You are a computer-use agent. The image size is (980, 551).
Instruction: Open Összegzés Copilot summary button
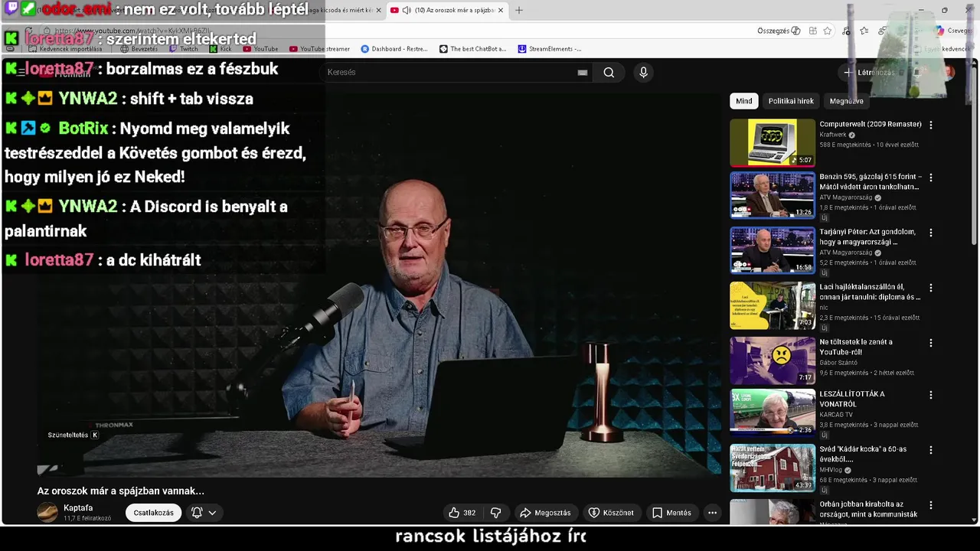pyautogui.click(x=779, y=31)
